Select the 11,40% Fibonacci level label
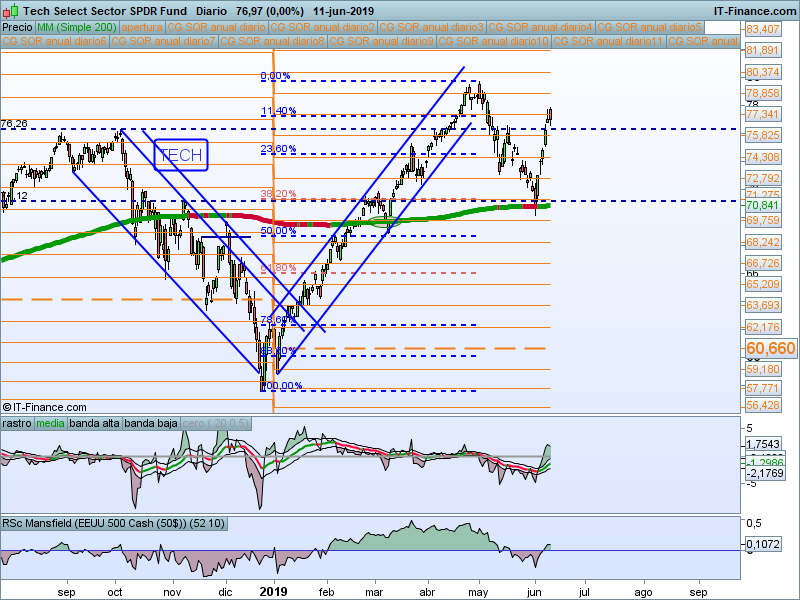Image resolution: width=800 pixels, height=600 pixels. (x=279, y=111)
